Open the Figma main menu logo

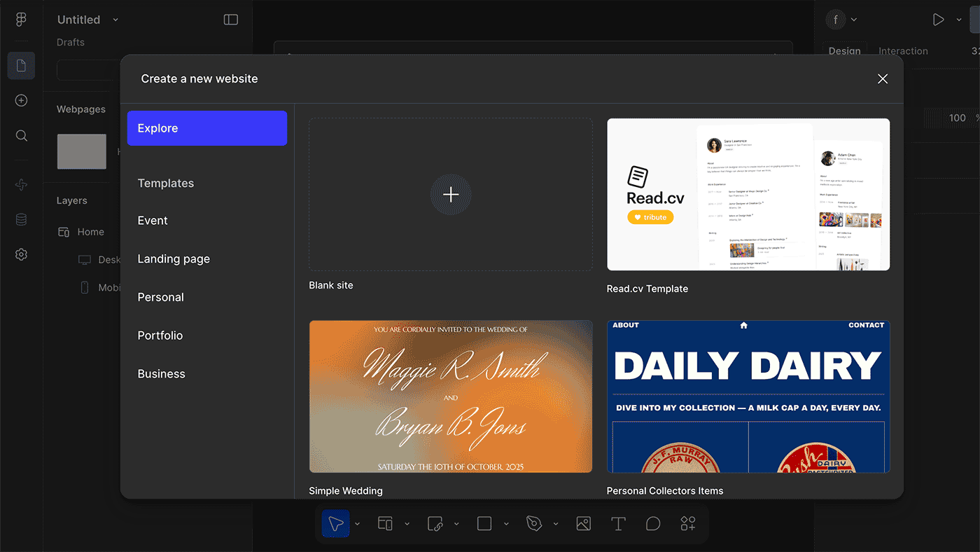(21, 20)
